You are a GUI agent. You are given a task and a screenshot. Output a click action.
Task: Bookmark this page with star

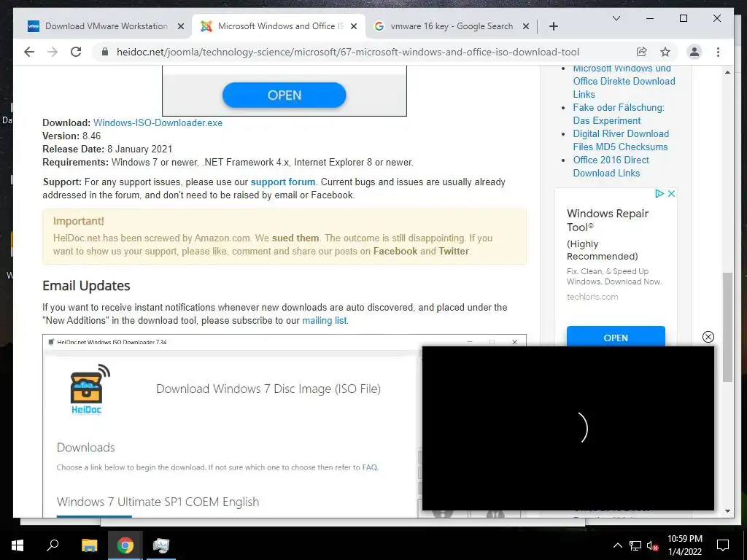pos(665,52)
